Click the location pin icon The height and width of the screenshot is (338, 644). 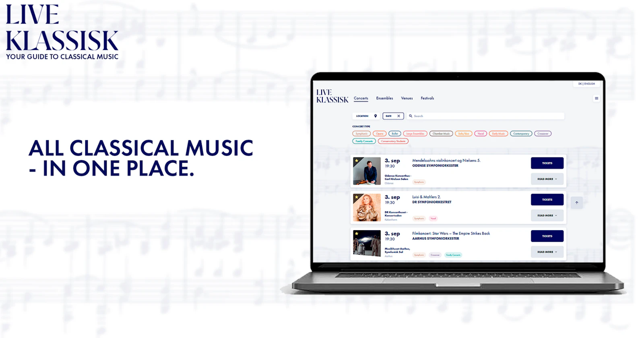tap(376, 116)
